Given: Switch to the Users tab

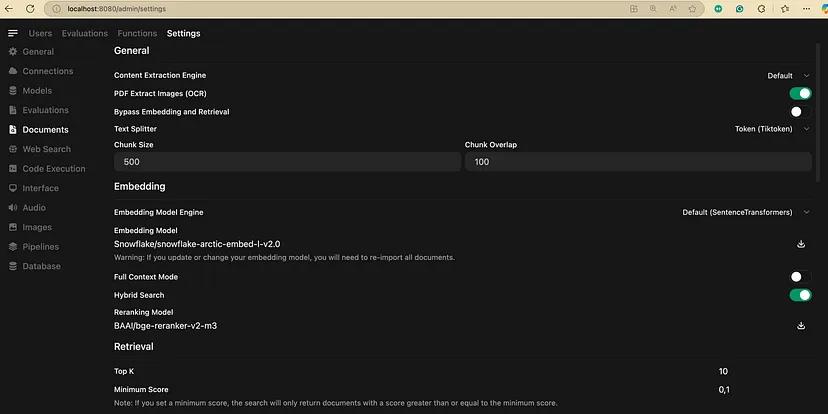Looking at the screenshot, I should click(40, 33).
